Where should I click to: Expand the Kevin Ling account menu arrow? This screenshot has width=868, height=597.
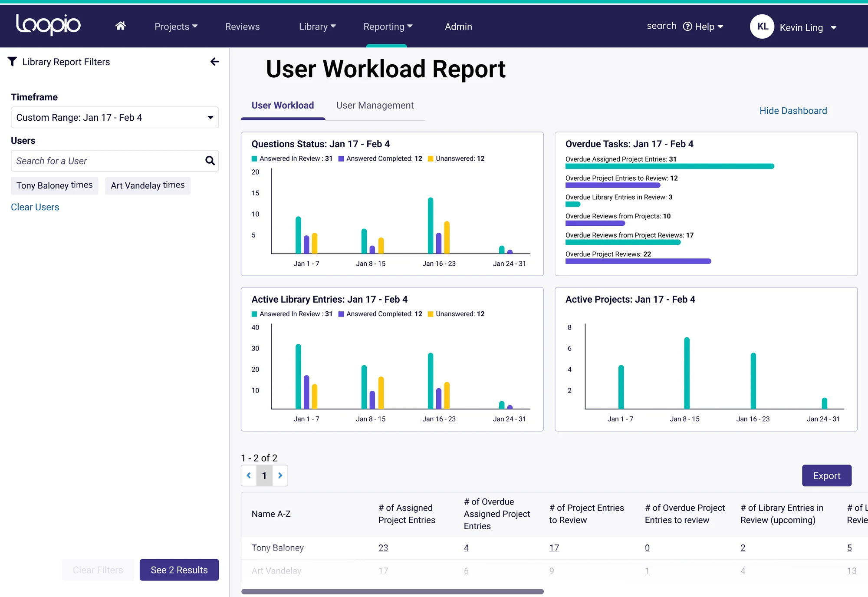[x=833, y=28]
